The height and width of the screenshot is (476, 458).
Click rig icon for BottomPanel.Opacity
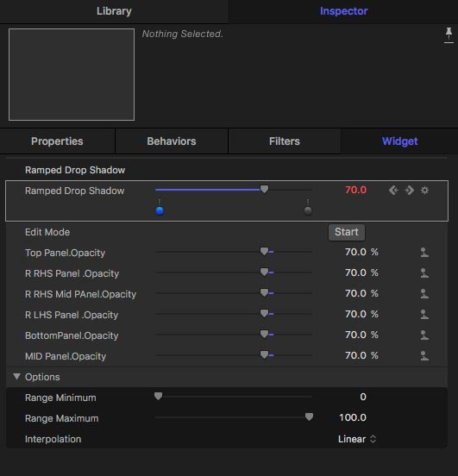click(424, 335)
